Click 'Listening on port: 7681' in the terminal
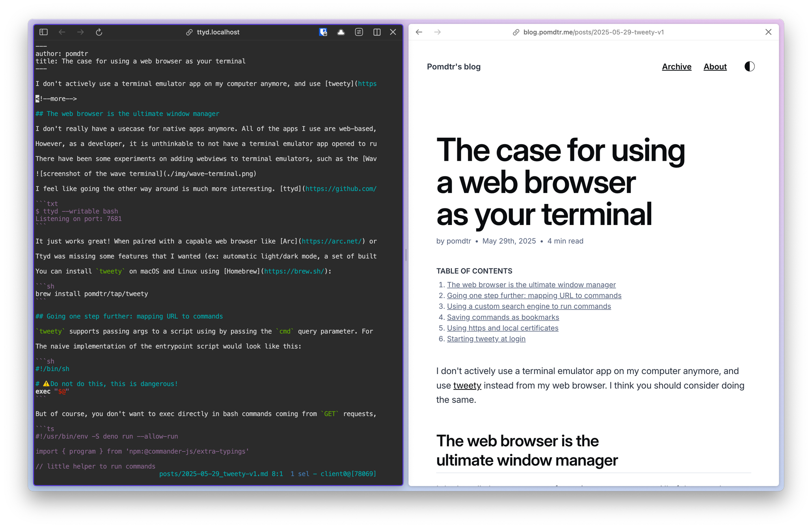Screen dimensions: 812x528 78,219
